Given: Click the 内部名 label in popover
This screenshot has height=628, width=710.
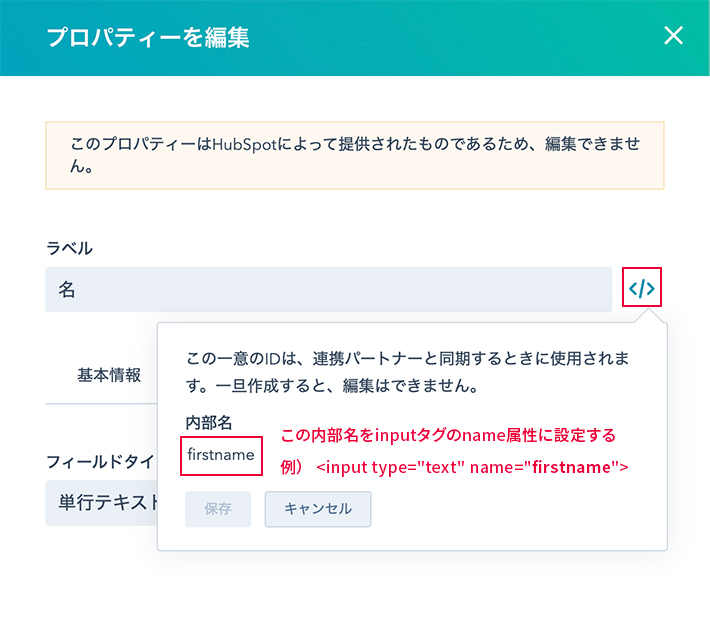Looking at the screenshot, I should point(208,422).
